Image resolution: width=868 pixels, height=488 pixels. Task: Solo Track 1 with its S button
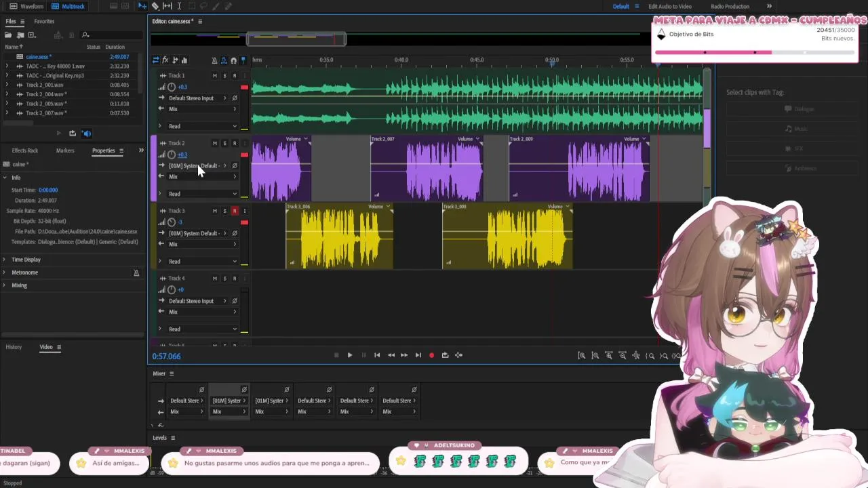(x=224, y=76)
